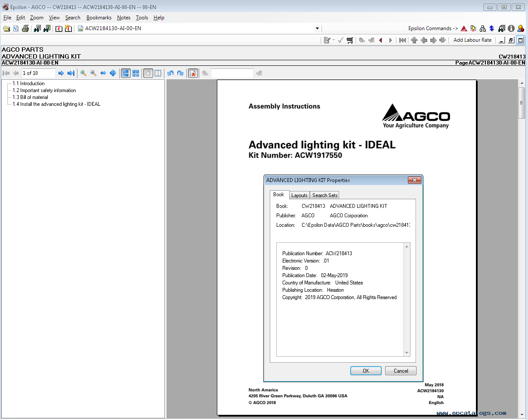Toggle the bookmark pane button

click(193, 73)
